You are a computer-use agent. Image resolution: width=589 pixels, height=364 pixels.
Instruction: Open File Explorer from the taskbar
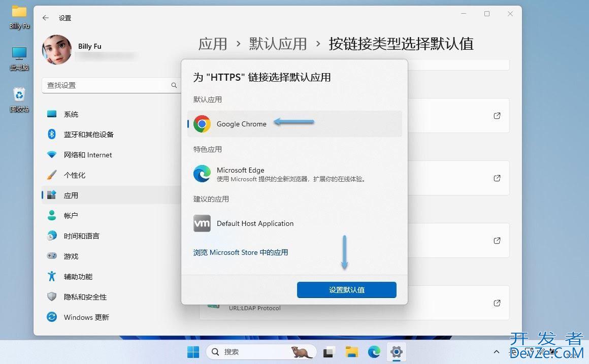pos(351,352)
